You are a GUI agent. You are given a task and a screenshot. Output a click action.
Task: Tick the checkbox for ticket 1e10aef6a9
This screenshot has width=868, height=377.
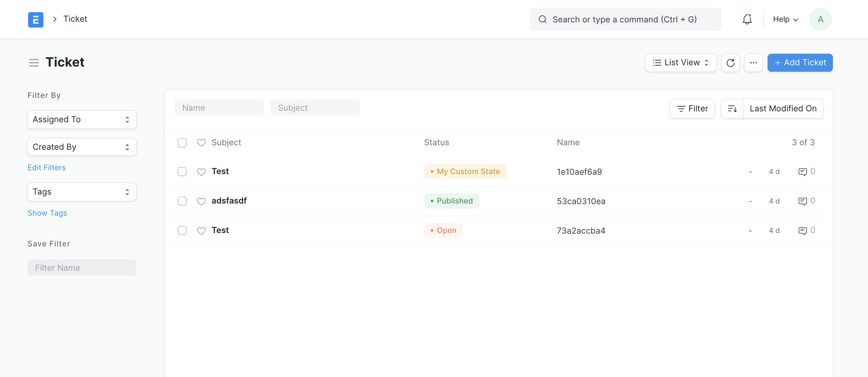182,172
